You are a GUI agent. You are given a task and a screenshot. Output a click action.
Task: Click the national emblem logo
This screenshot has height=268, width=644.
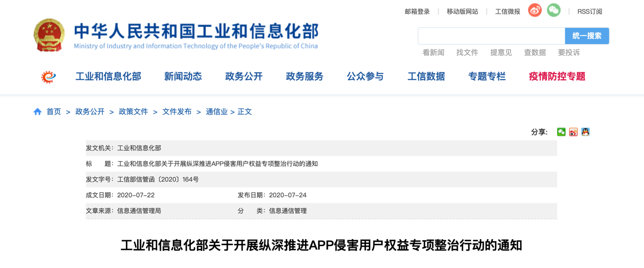49,35
